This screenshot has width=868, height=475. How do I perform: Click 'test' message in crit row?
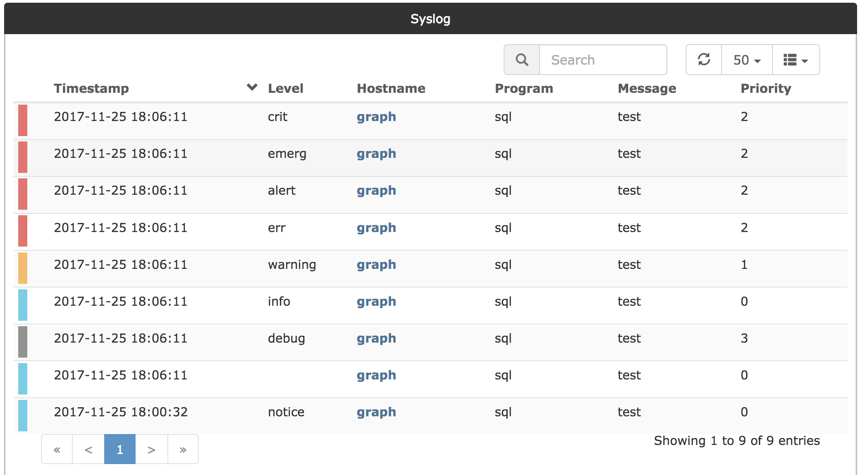(x=629, y=117)
